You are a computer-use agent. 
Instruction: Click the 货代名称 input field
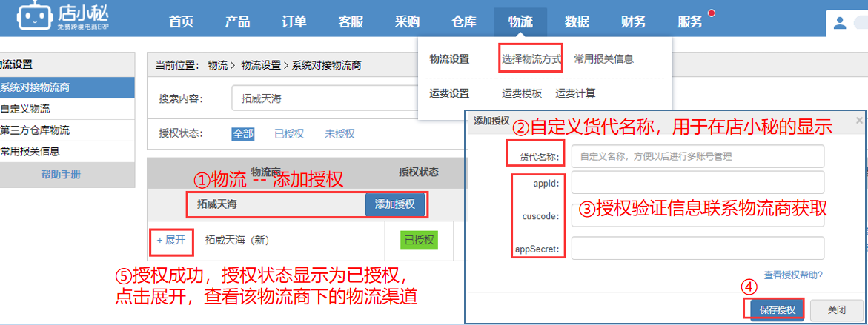pyautogui.click(x=698, y=156)
